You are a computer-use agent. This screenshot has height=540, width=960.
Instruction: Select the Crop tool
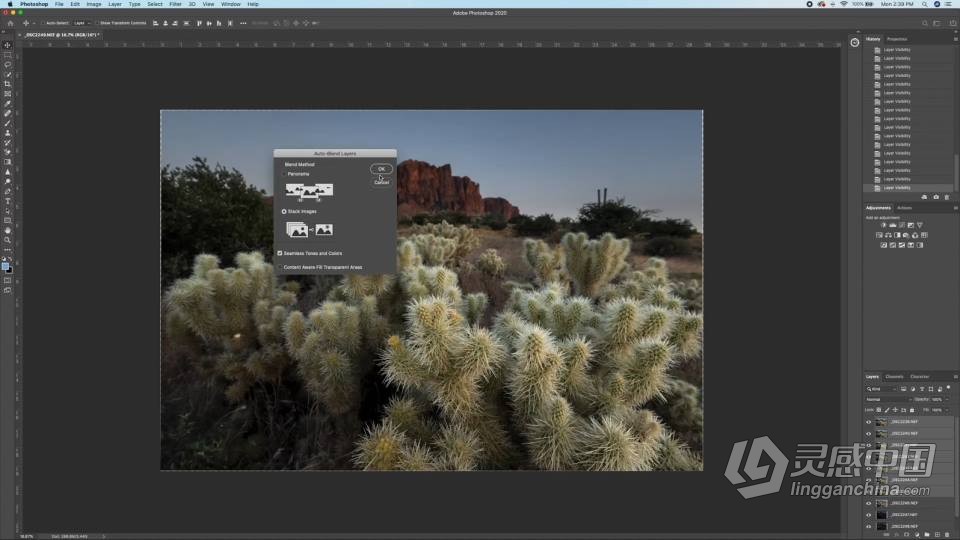point(7,84)
